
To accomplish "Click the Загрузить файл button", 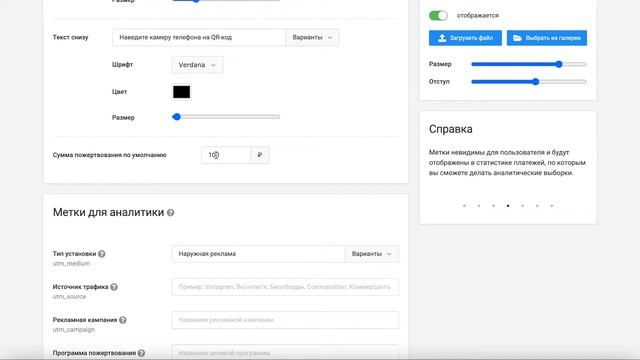I will (465, 38).
